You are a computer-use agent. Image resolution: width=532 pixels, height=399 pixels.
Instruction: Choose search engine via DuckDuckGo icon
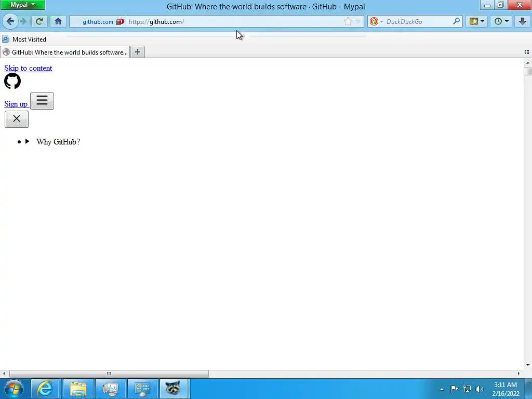376,22
